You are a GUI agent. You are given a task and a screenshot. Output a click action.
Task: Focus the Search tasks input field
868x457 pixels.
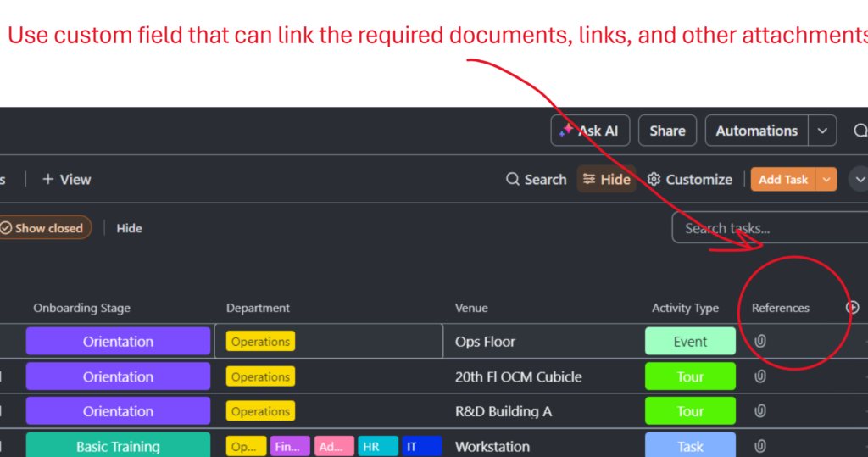770,228
